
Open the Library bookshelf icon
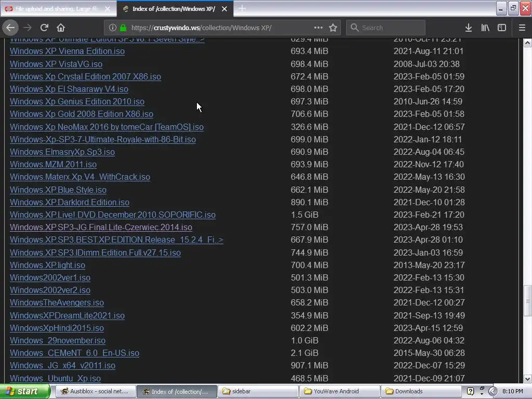[x=485, y=28]
